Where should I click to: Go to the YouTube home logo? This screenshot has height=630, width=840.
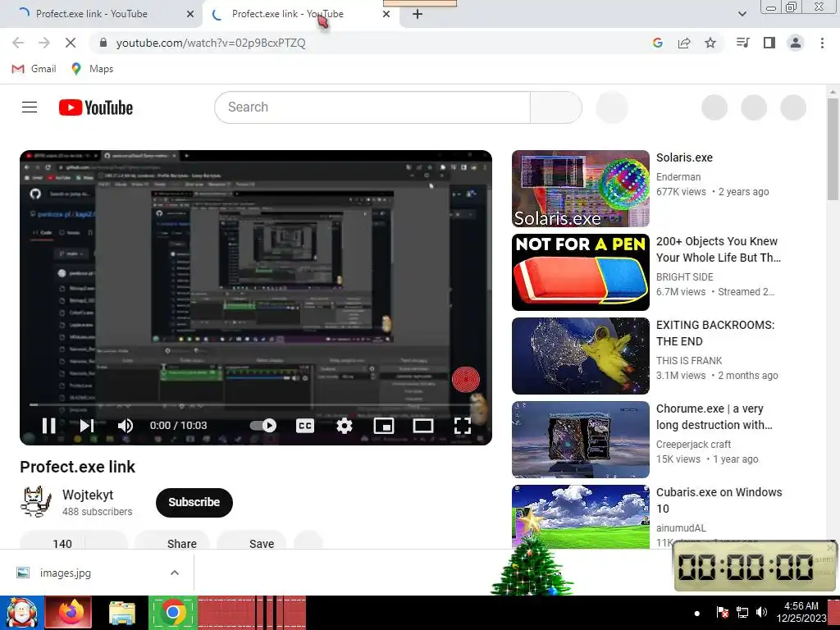click(x=96, y=107)
